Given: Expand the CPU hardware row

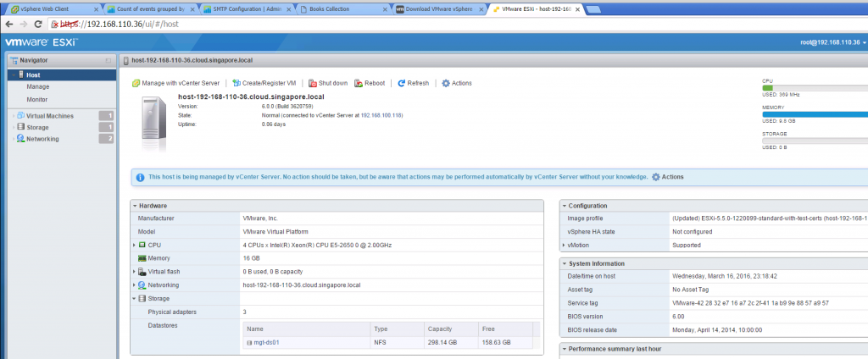Looking at the screenshot, I should point(135,245).
